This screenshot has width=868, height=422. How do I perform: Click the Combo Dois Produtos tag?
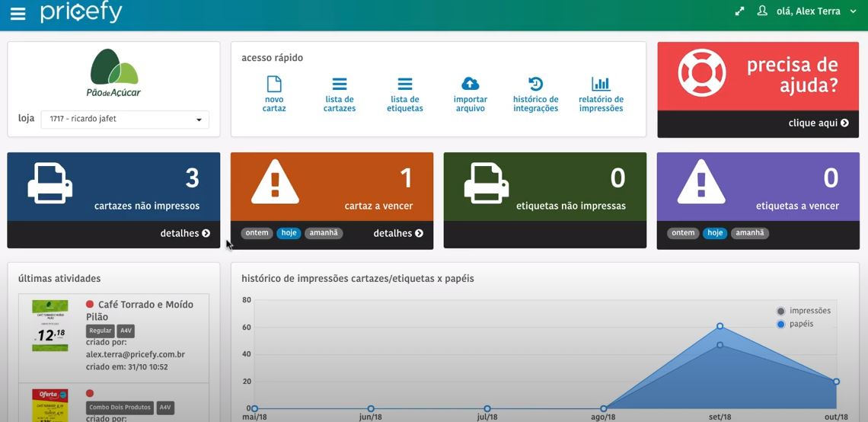120,408
